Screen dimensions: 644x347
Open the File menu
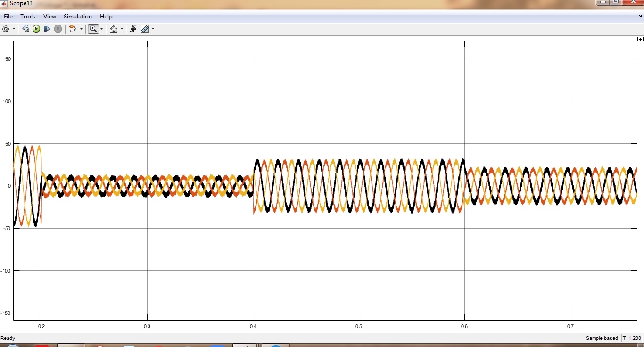pos(8,17)
